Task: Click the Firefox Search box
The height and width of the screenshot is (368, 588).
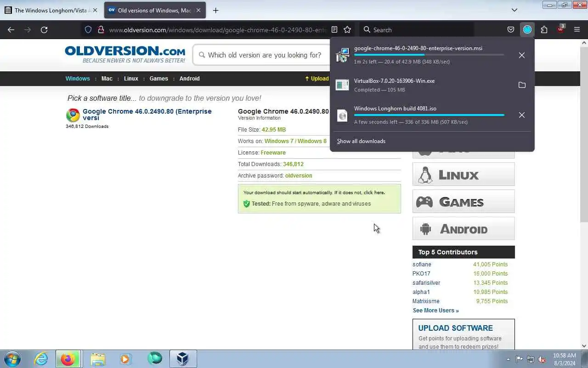Action: coord(416,30)
